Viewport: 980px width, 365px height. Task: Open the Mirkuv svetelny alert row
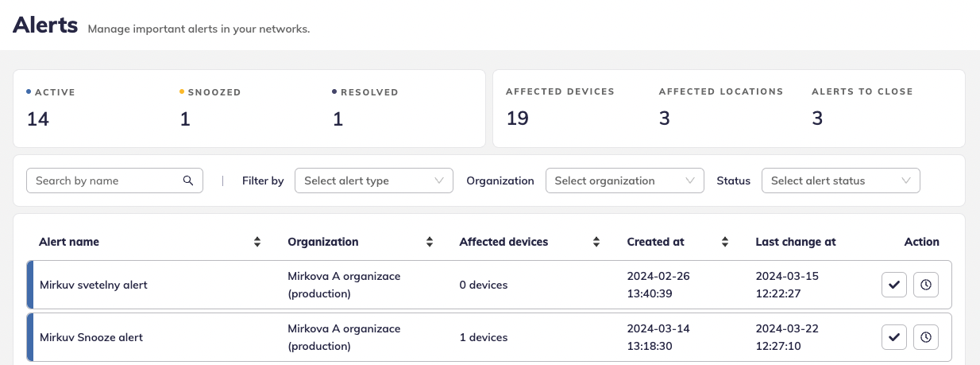click(x=94, y=285)
